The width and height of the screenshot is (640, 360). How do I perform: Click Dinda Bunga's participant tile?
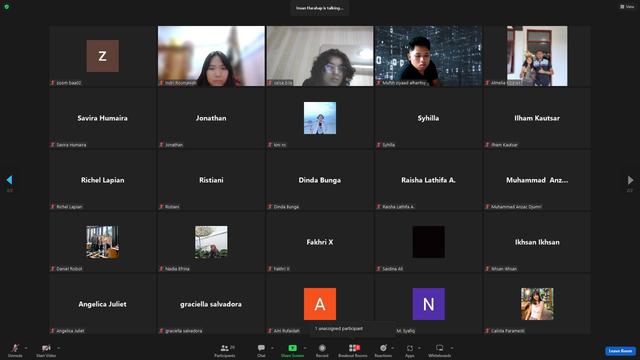[320, 180]
